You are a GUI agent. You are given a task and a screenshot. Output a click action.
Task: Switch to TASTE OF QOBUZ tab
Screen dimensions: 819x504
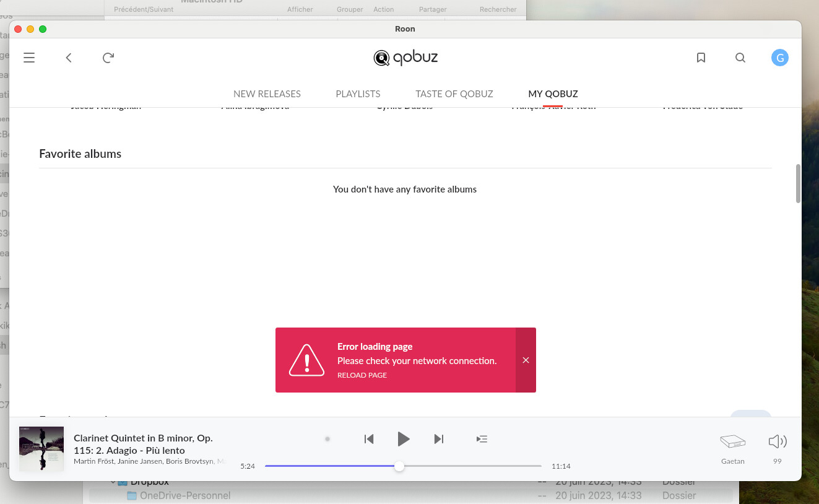click(x=454, y=94)
